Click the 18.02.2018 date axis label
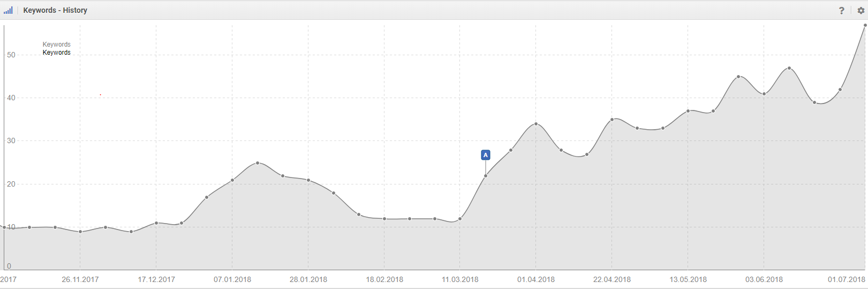This screenshot has width=868, height=289. 384,279
